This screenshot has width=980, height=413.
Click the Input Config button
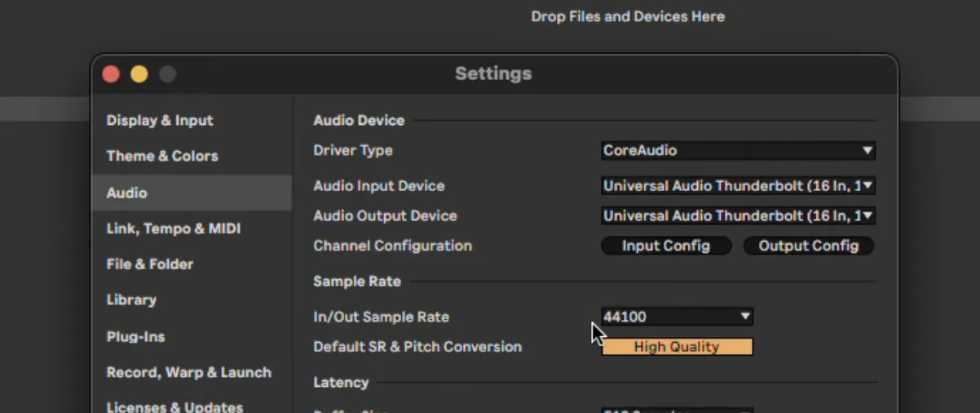point(666,246)
